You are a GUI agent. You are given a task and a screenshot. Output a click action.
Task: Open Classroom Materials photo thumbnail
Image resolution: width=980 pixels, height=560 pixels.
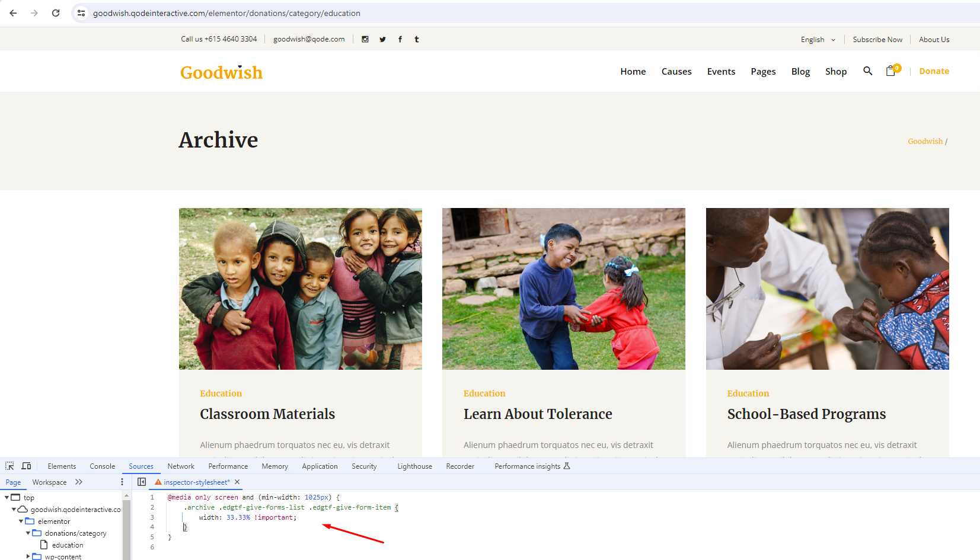[x=301, y=289]
